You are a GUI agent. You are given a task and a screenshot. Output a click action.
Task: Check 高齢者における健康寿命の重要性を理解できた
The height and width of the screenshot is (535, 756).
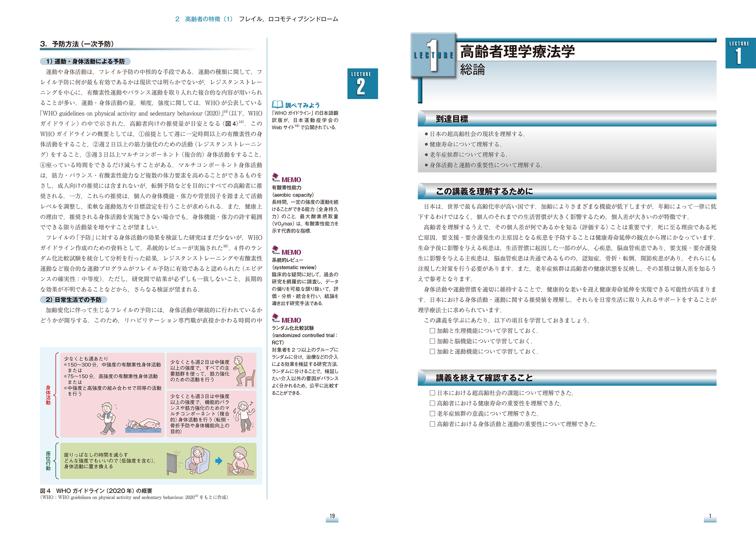[x=432, y=403]
